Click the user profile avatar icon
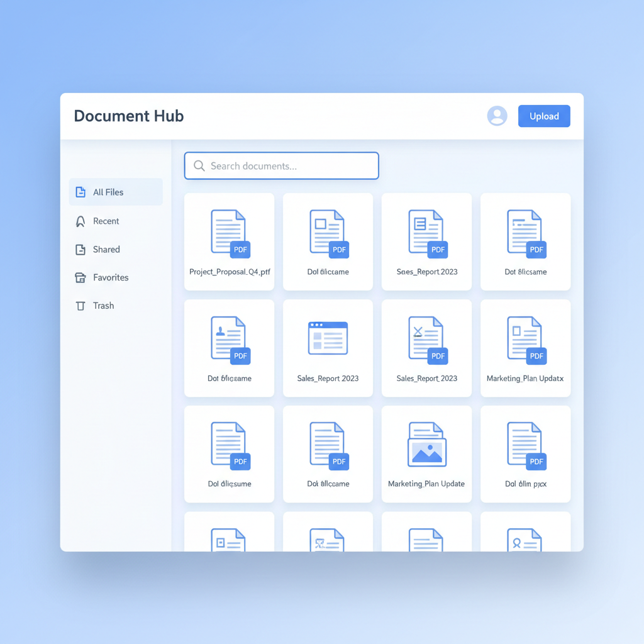Image resolution: width=644 pixels, height=644 pixels. click(497, 116)
